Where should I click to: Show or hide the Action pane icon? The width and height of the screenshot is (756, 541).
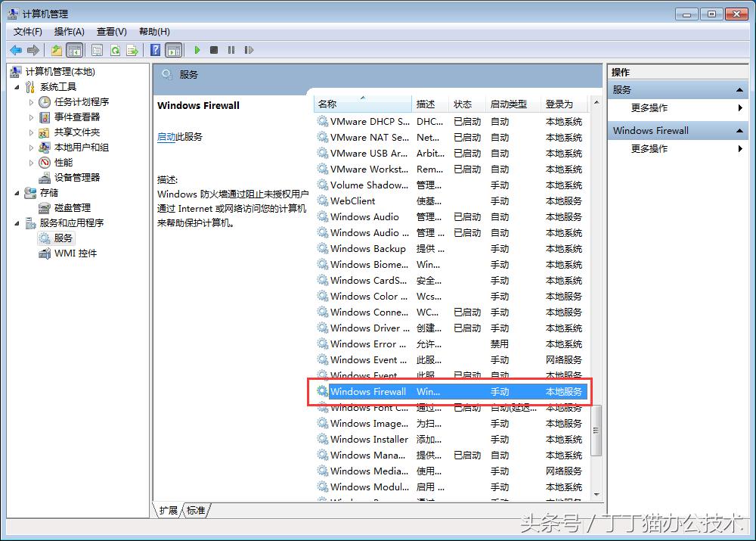click(x=173, y=50)
